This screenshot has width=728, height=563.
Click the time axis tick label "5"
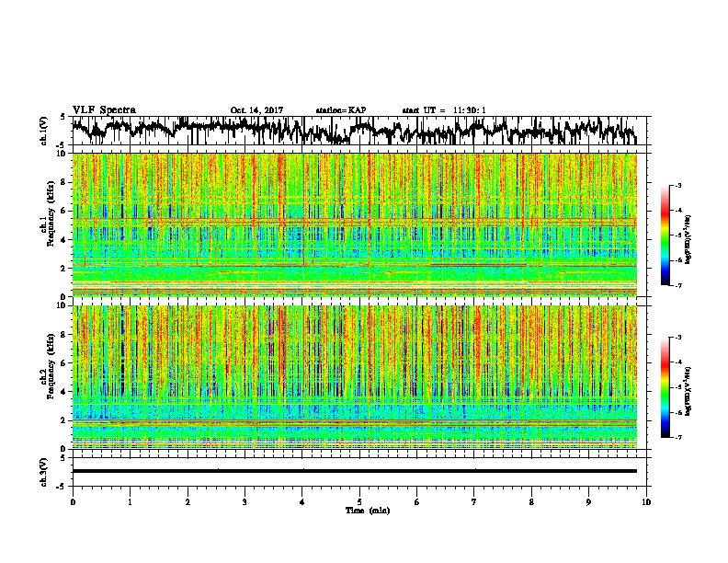click(x=359, y=502)
